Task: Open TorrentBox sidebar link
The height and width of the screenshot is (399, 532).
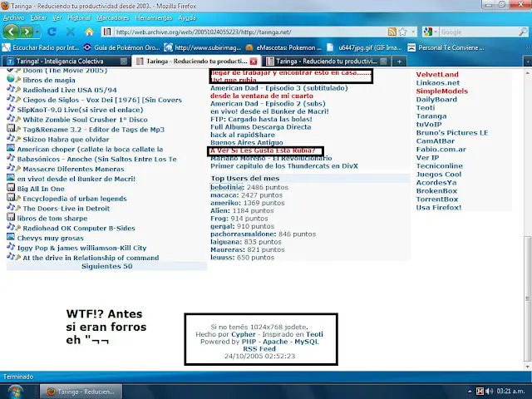Action: (x=437, y=199)
